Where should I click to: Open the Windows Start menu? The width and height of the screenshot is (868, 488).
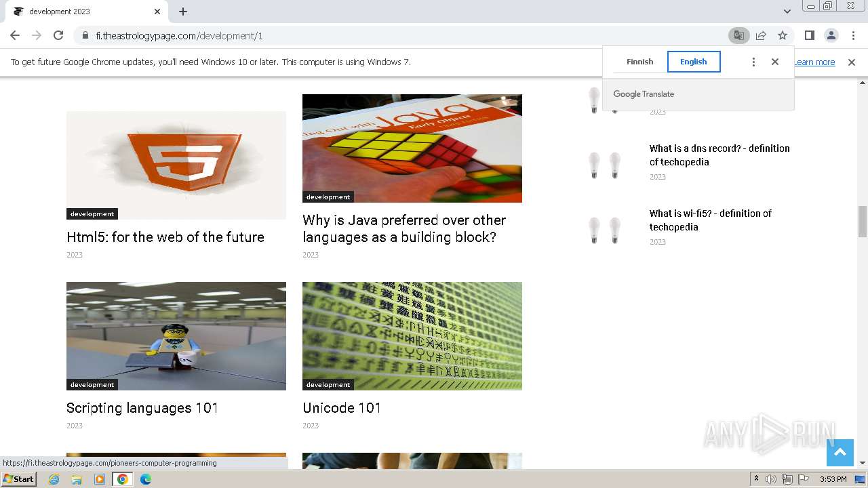click(19, 479)
